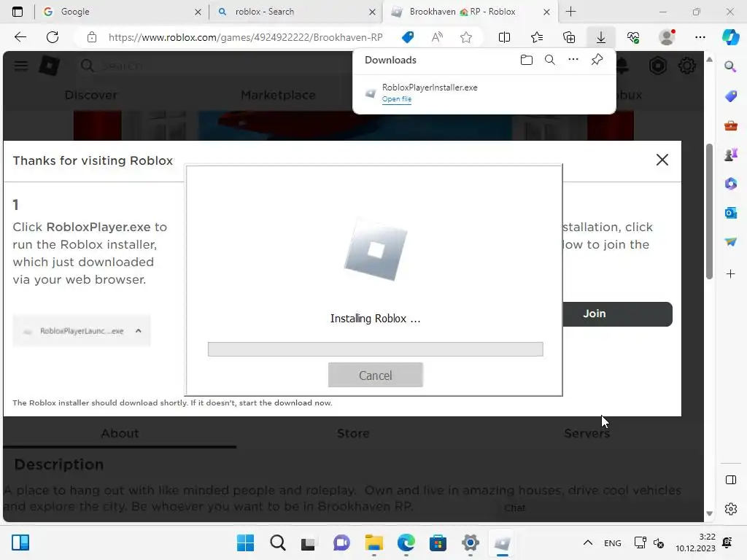The width and height of the screenshot is (747, 560).
Task: Switch to the Google tab
Action: [x=122, y=12]
